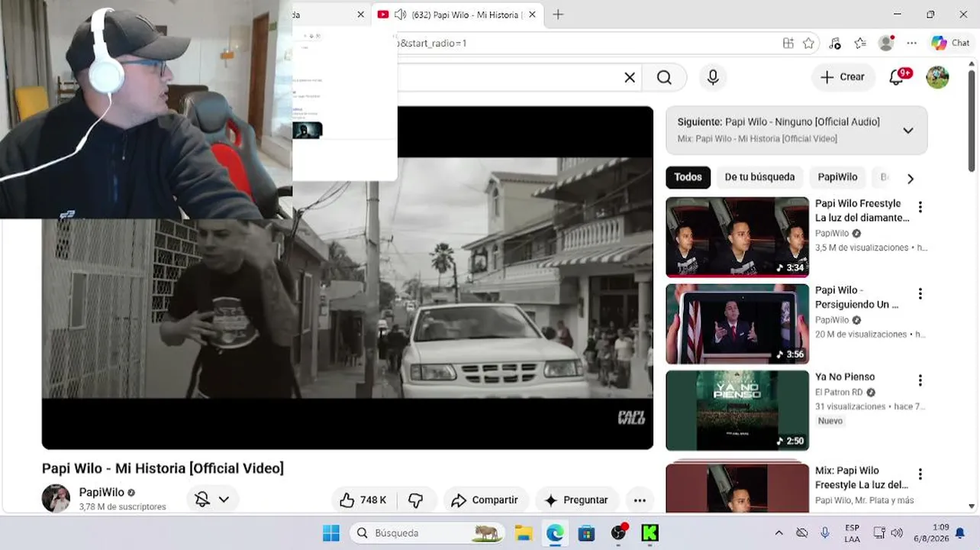Image resolution: width=980 pixels, height=550 pixels.
Task: Open Copilot Chat in Edge toolbar
Action: [950, 44]
